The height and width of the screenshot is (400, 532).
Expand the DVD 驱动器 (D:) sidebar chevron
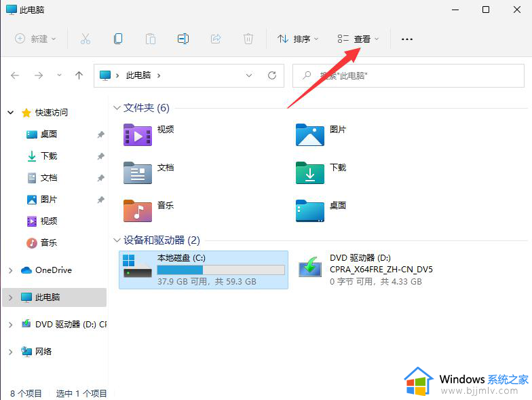pos(11,325)
